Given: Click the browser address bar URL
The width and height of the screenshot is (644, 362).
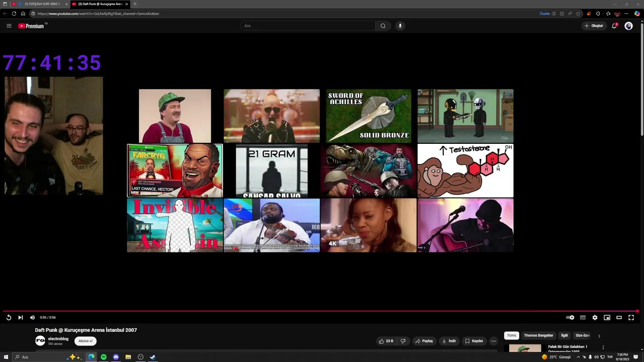Looking at the screenshot, I should [x=98, y=14].
